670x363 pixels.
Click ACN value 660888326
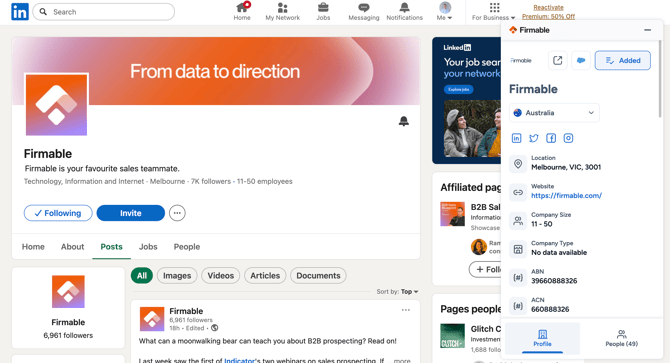click(550, 309)
